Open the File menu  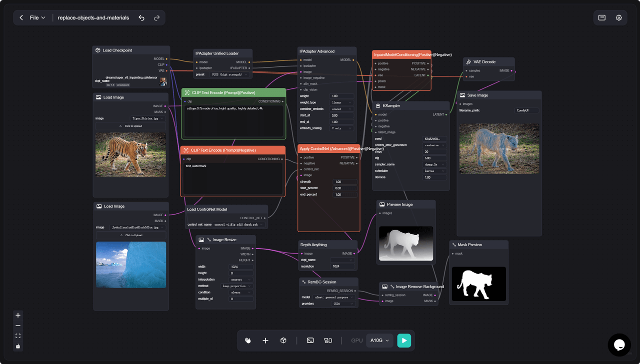(x=37, y=18)
